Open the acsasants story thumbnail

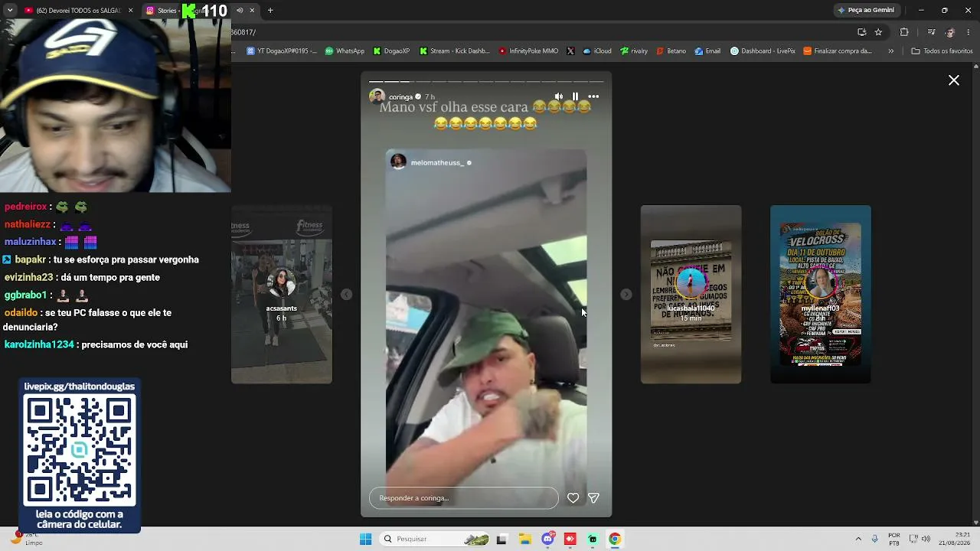point(282,295)
